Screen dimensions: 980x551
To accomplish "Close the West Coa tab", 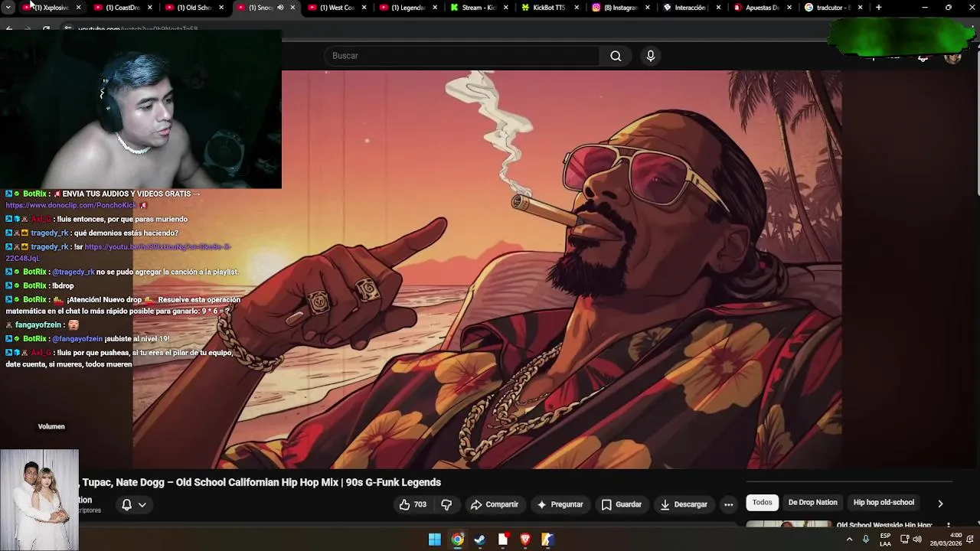I will coord(364,8).
